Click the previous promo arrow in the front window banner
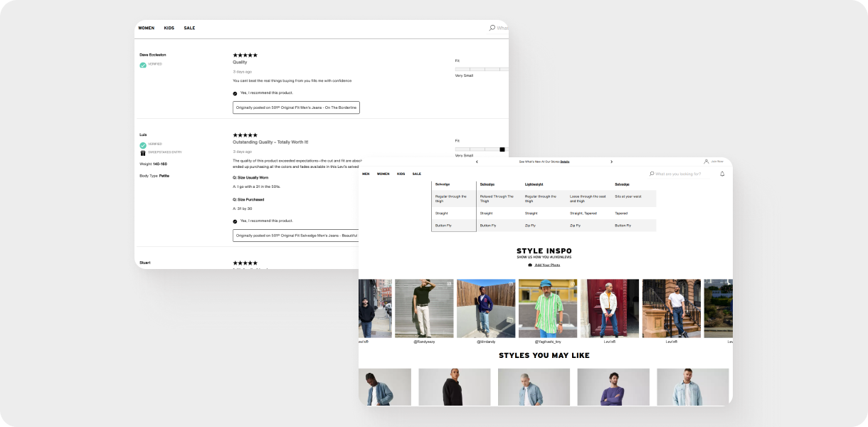This screenshot has width=868, height=427. coord(477,162)
